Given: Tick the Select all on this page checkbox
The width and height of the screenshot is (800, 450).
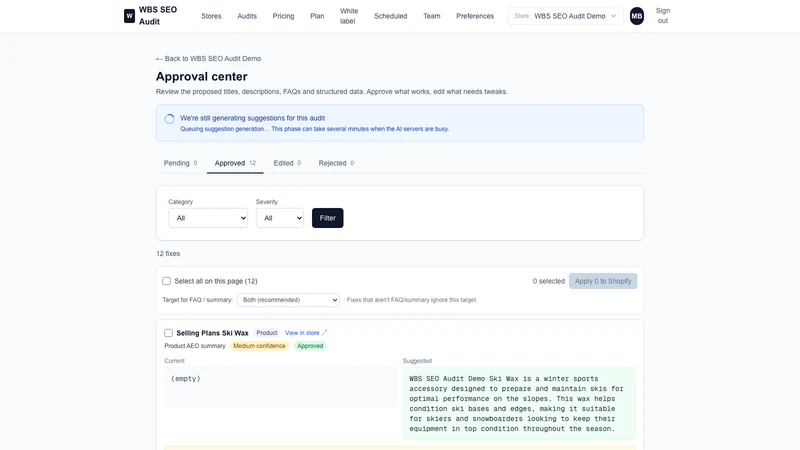Looking at the screenshot, I should (x=166, y=281).
